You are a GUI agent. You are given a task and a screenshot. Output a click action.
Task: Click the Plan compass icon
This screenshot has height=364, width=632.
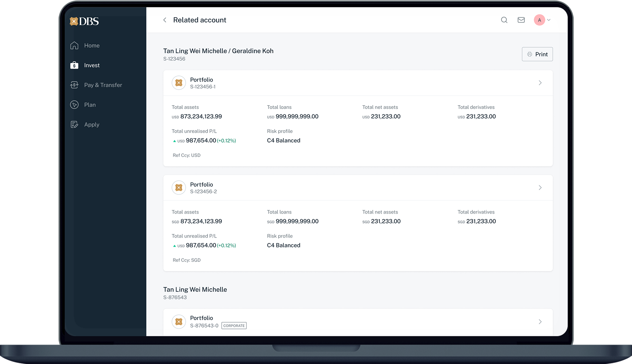[x=74, y=105]
